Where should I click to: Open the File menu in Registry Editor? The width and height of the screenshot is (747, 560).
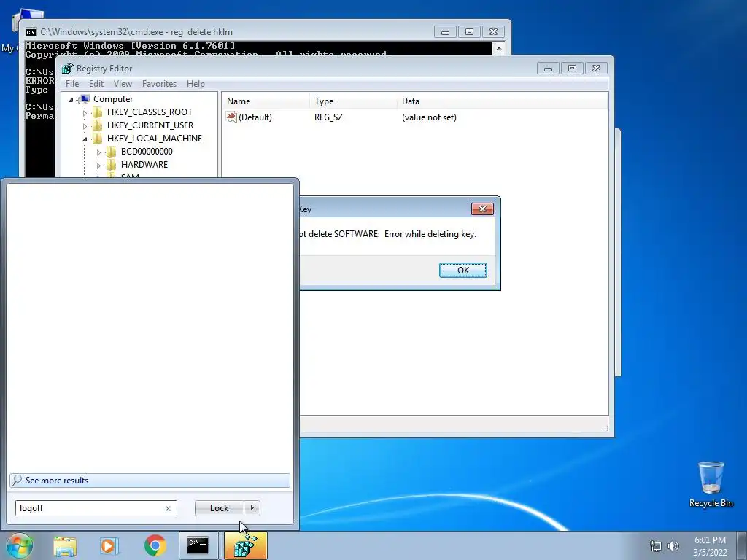tap(72, 84)
